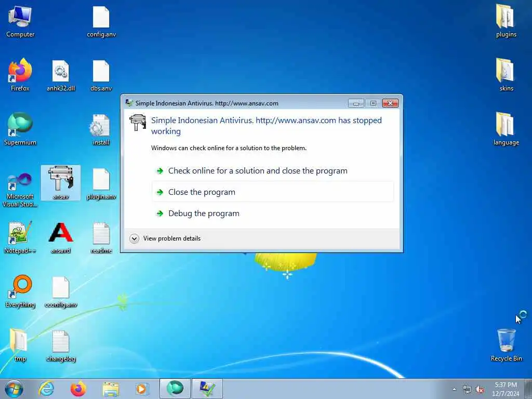Select the Everything search shortcut

coord(20,291)
